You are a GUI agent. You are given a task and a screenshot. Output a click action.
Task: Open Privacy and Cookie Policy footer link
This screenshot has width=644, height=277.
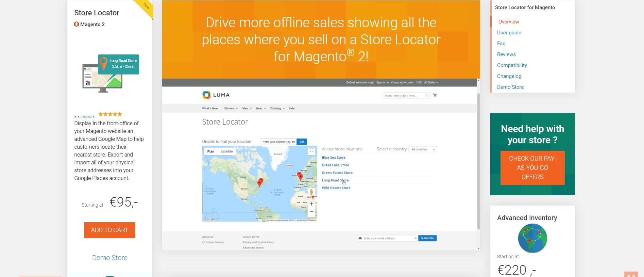click(258, 242)
